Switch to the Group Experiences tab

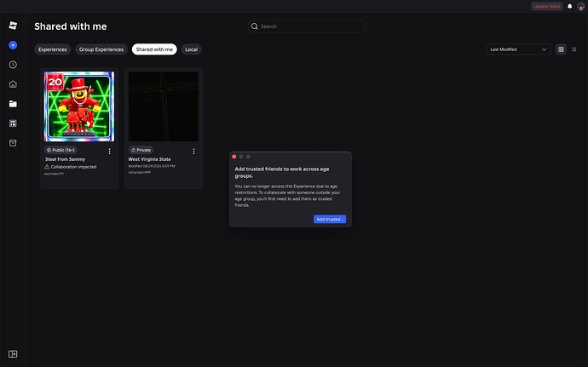click(x=101, y=49)
